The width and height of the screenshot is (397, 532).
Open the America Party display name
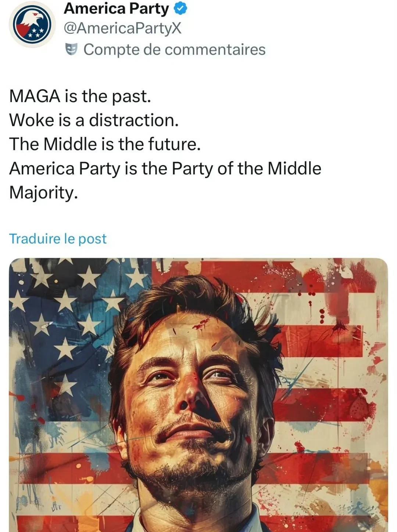coord(116,9)
